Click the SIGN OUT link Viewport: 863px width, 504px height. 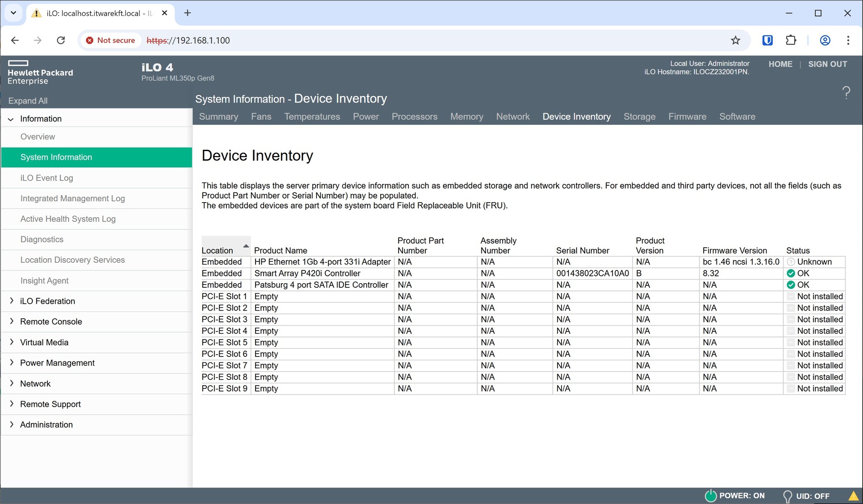pos(827,64)
